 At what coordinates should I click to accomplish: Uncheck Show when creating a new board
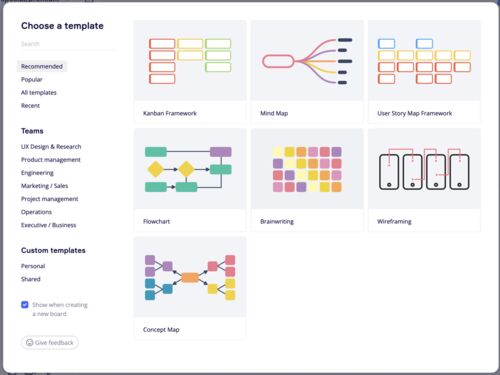(25, 305)
